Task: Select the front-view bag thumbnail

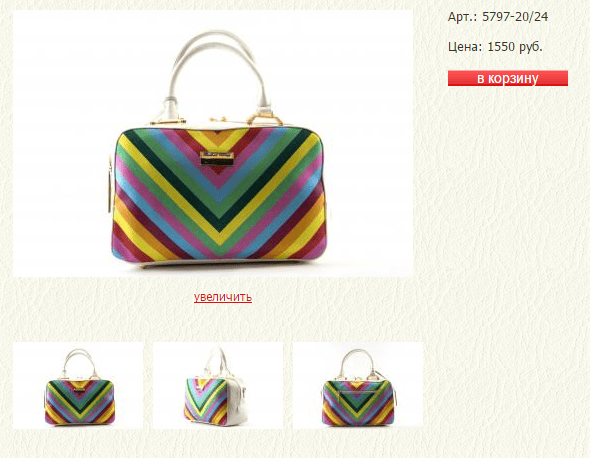Action: tap(78, 385)
